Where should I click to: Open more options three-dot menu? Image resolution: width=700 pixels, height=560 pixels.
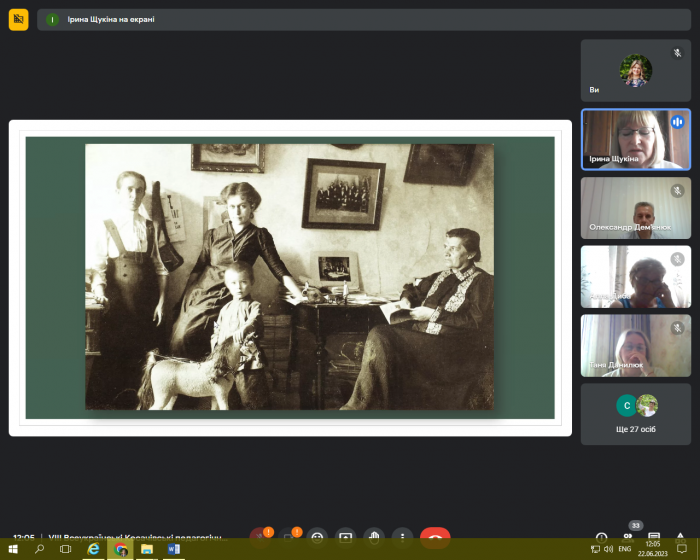(x=402, y=536)
